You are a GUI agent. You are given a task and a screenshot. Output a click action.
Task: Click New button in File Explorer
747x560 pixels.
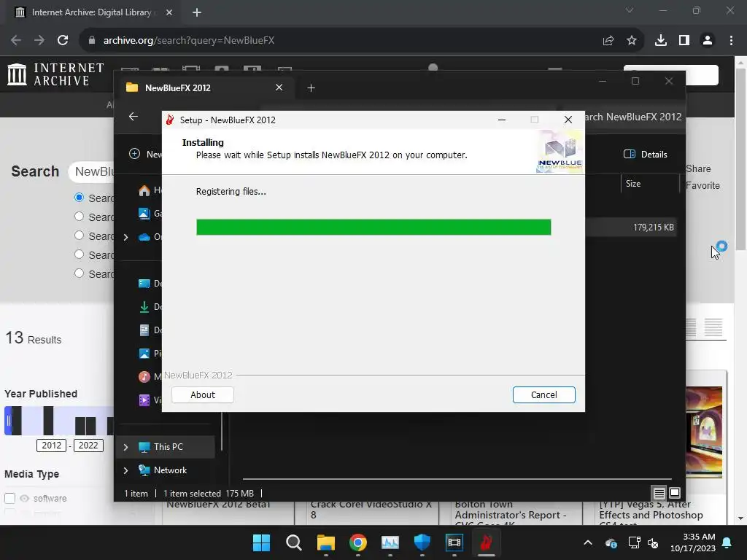(145, 154)
